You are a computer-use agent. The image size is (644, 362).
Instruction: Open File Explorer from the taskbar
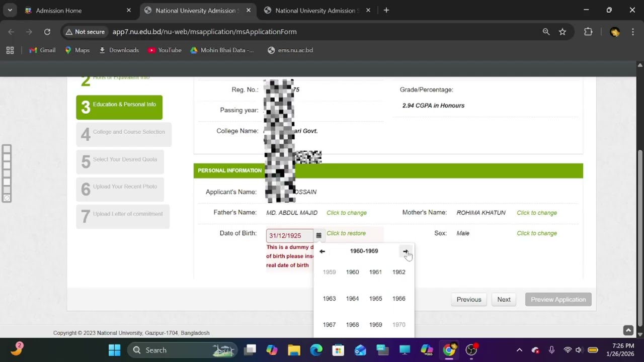click(x=294, y=350)
